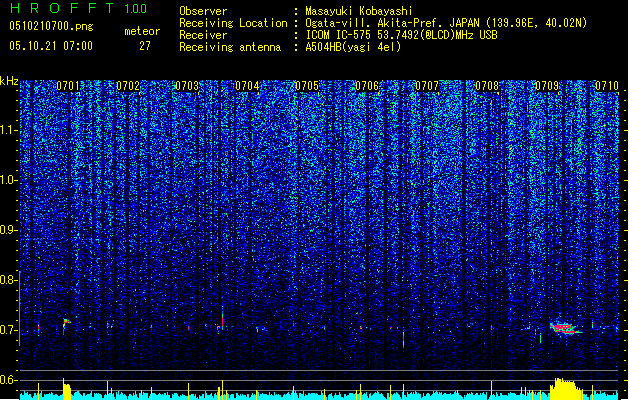This screenshot has height=400, width=629.
Task: Click the Receiving antenna label
Action: pyautogui.click(x=230, y=47)
